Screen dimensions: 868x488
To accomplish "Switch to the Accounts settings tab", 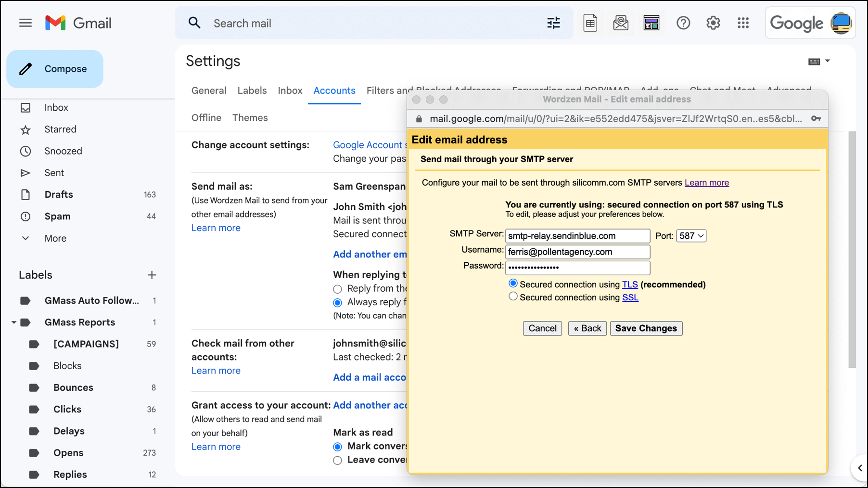I will coord(334,90).
